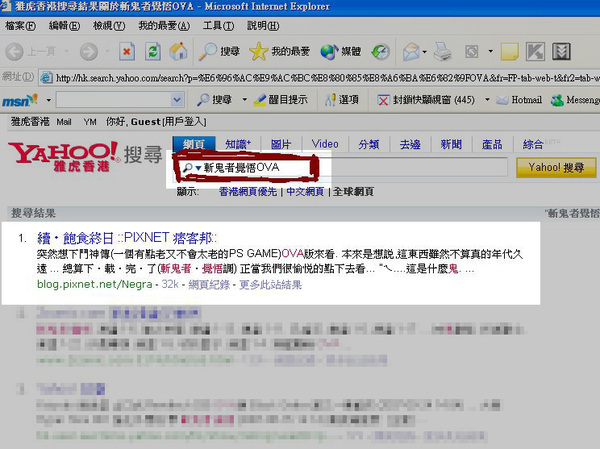600x449 pixels.
Task: Click the last toolbar icon with down chevrons
Action: click(x=561, y=51)
